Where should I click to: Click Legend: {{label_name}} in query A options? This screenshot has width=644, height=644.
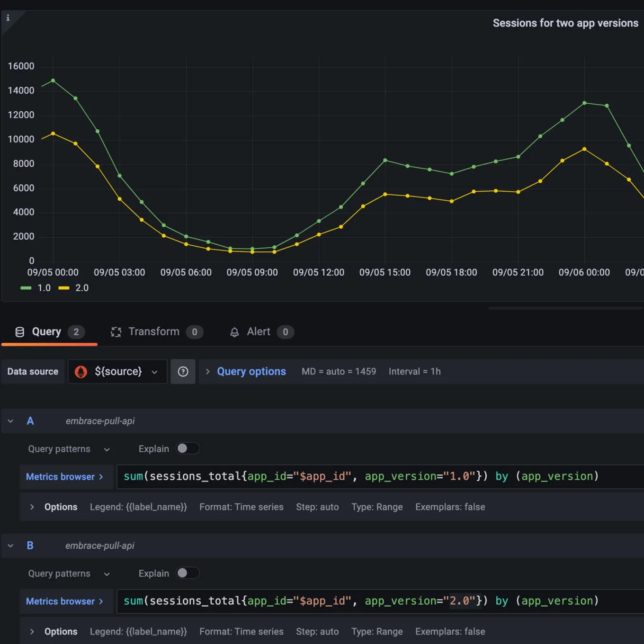[x=138, y=507]
